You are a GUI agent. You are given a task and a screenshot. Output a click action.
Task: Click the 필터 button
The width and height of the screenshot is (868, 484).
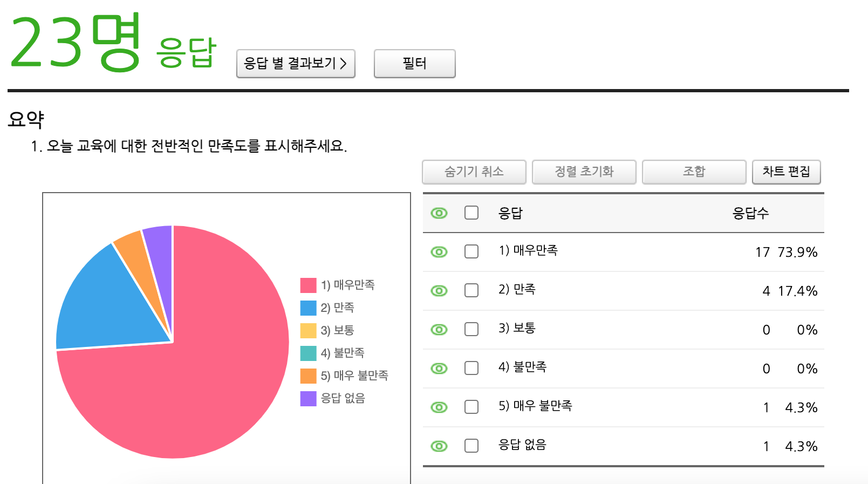(414, 64)
